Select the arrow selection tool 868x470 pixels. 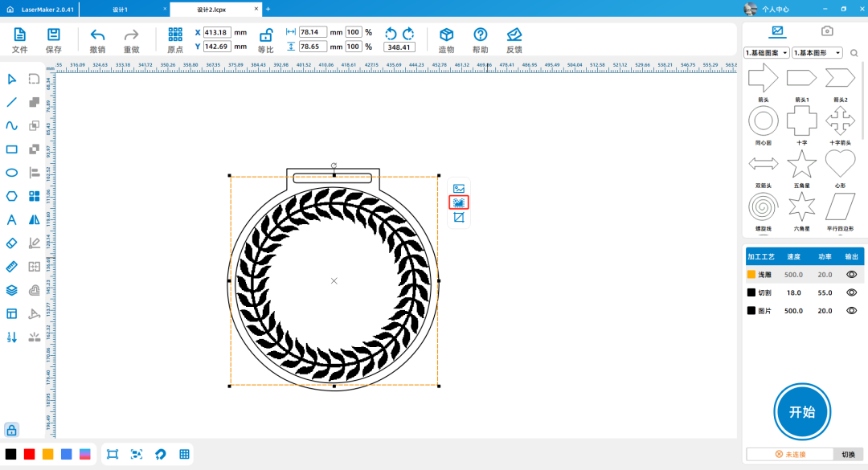(12, 79)
